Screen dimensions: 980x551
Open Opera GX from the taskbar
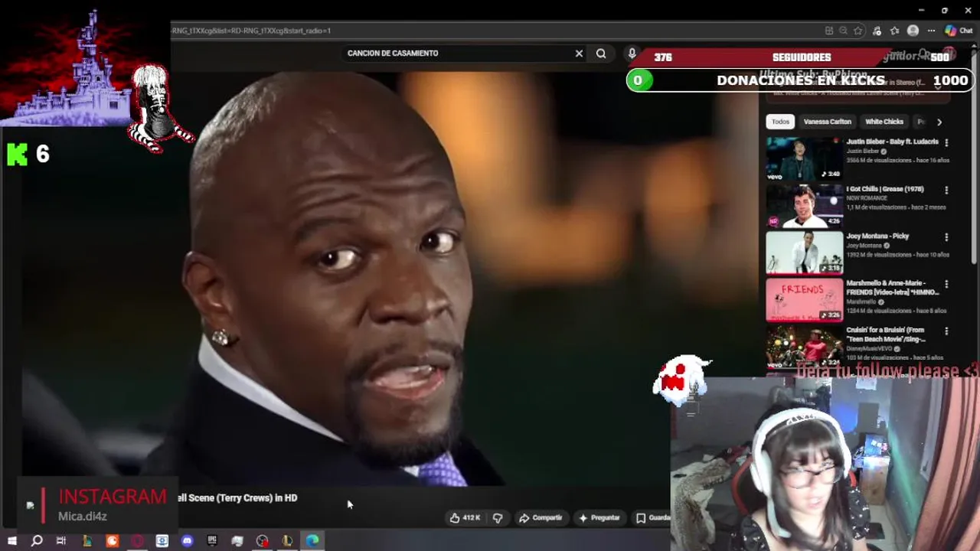tap(137, 541)
